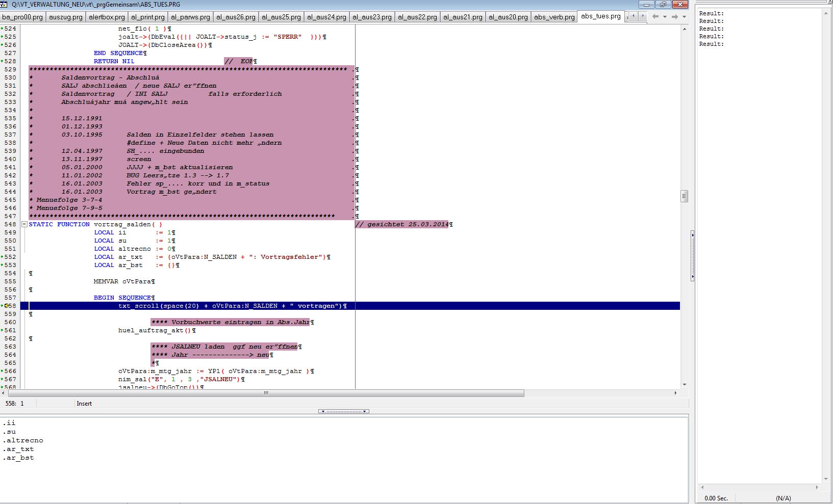Image resolution: width=833 pixels, height=504 pixels.
Task: Click the editor vertical scrollbar thumb
Action: coord(684,196)
